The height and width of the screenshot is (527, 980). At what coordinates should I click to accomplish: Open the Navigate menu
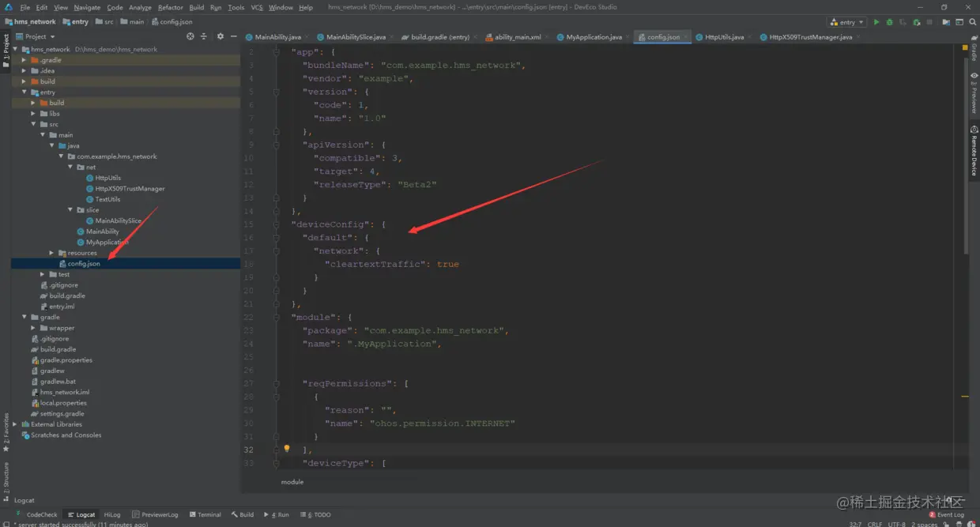pos(88,7)
